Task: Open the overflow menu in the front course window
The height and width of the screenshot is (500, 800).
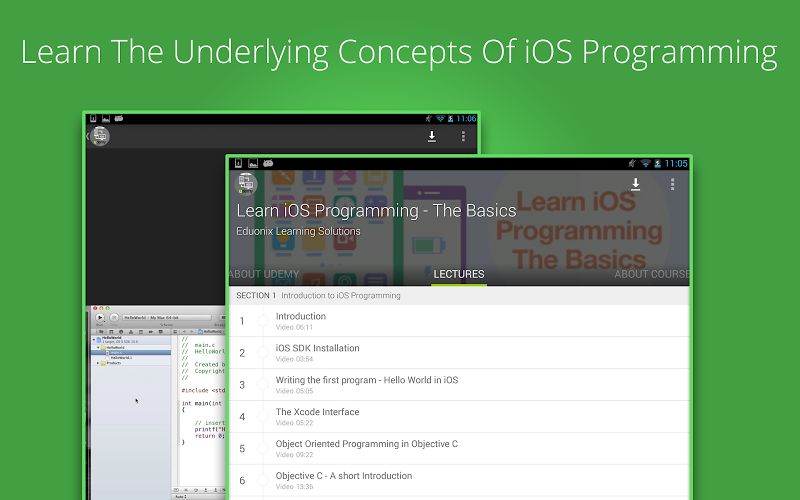Action: (672, 184)
